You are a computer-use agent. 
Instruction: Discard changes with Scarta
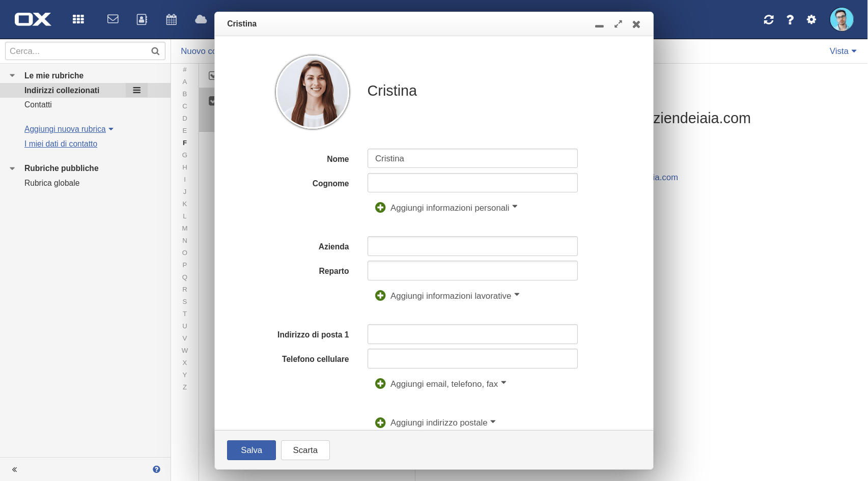pos(305,450)
